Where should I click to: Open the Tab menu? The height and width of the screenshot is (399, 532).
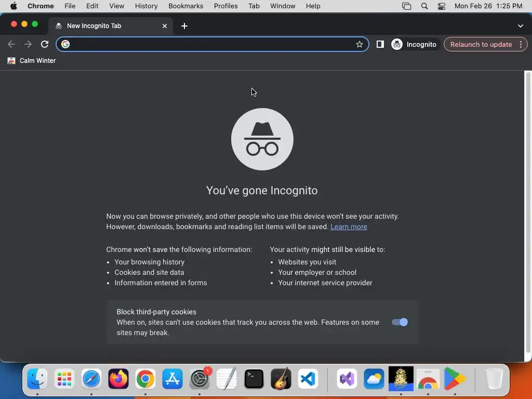click(x=254, y=6)
